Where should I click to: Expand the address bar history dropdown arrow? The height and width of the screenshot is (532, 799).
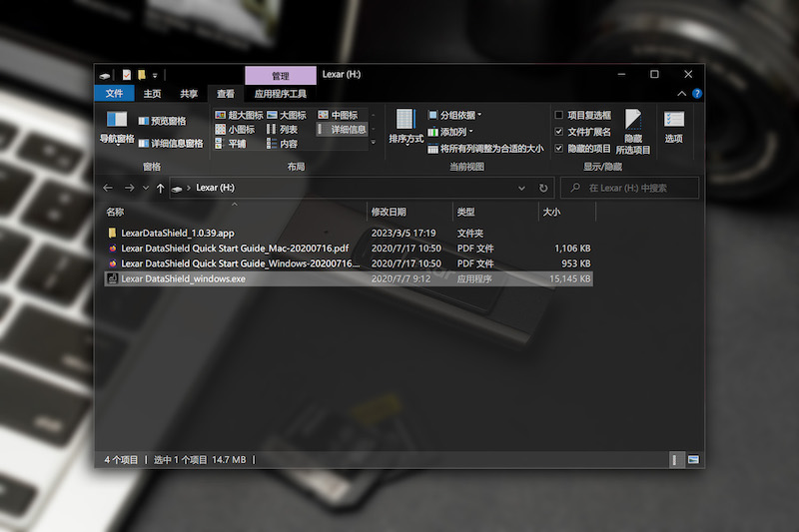point(521,188)
